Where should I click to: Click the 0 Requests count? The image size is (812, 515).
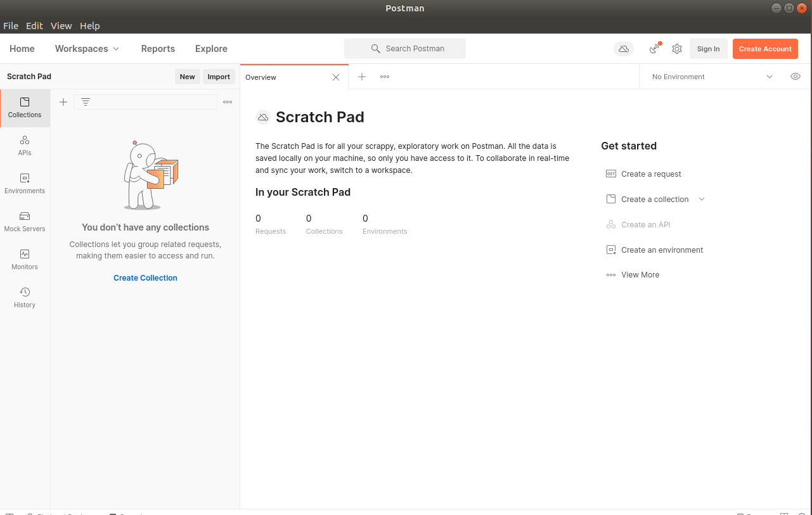coord(271,224)
